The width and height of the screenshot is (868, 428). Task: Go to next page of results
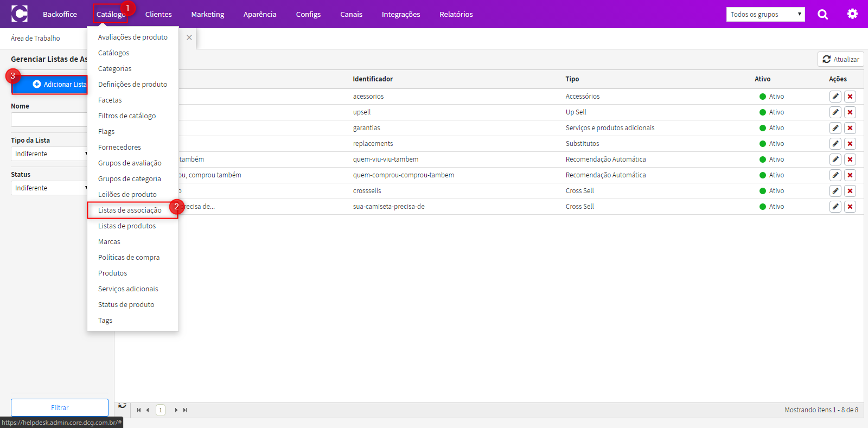pos(176,410)
